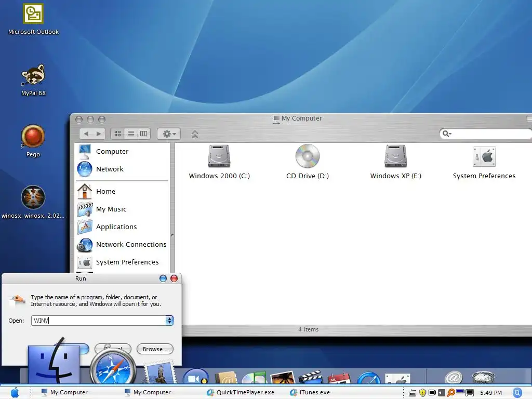The height and width of the screenshot is (399, 532).
Task: Click the display monitor tray icon
Action: (470, 393)
